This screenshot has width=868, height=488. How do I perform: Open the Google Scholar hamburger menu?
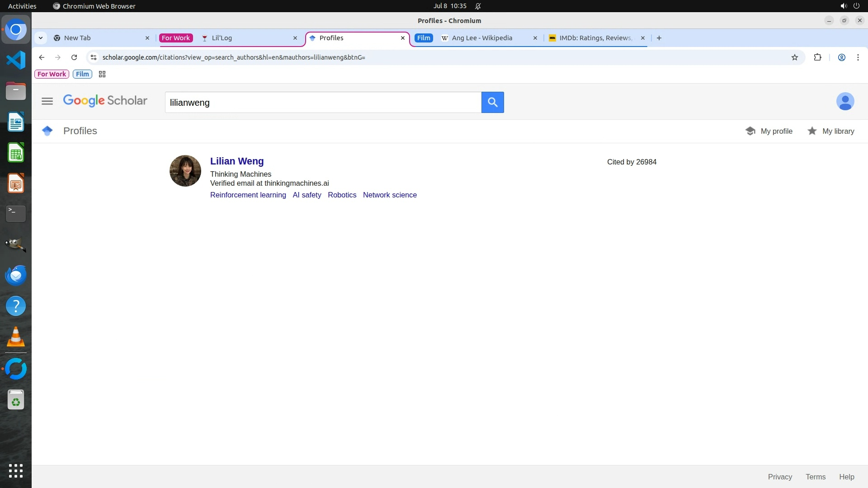[47, 101]
